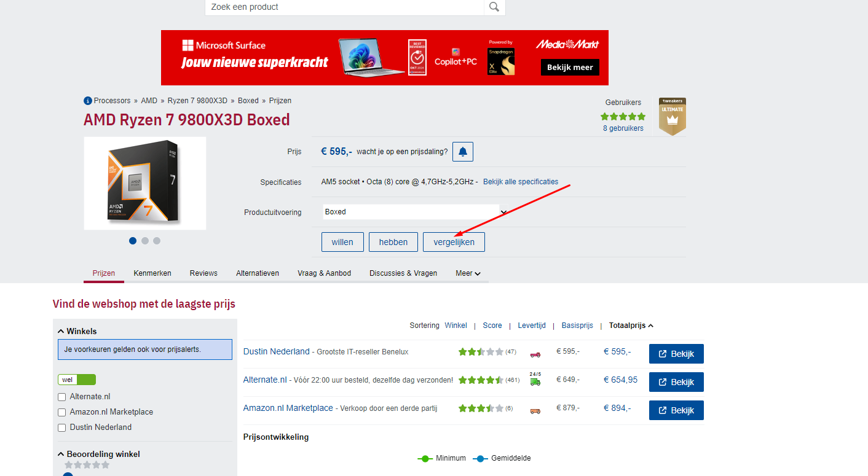Viewport: 868px width, 476px height.
Task: Click the breadcrumb info icon before Processors
Action: [88, 101]
